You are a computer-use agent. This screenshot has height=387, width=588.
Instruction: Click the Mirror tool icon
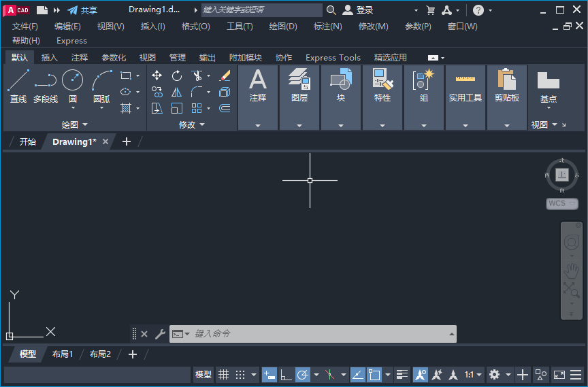tap(177, 92)
